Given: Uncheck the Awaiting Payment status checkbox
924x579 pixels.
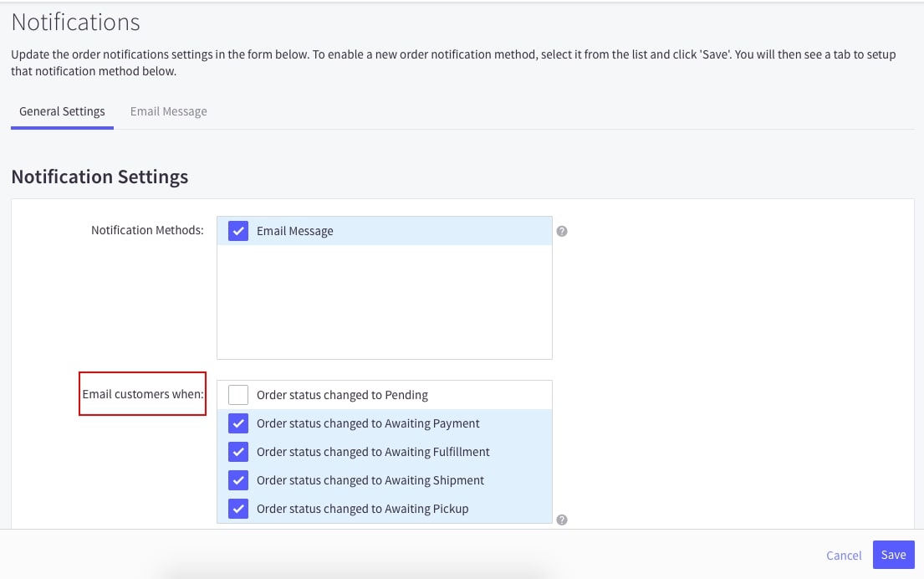Looking at the screenshot, I should click(238, 423).
